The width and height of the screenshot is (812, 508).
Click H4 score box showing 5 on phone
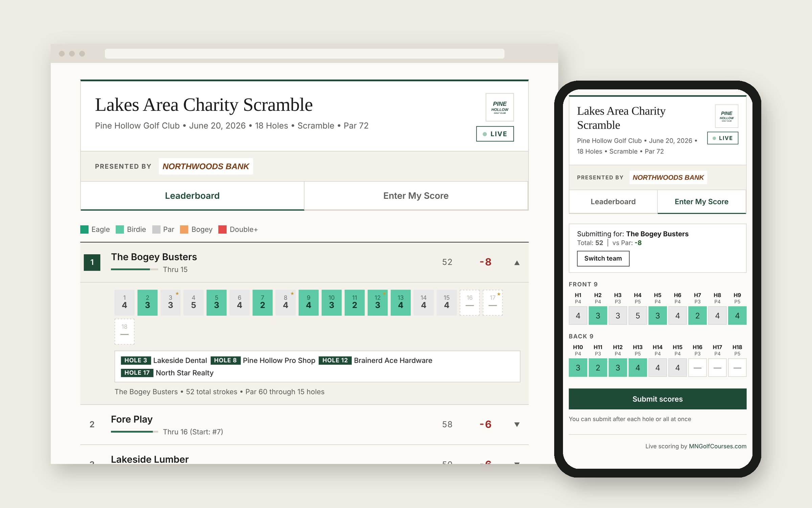638,316
